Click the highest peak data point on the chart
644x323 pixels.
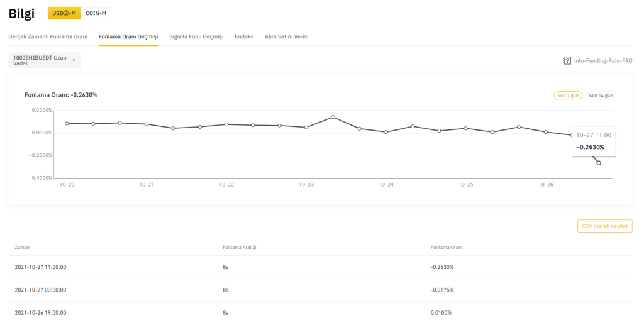pyautogui.click(x=333, y=117)
